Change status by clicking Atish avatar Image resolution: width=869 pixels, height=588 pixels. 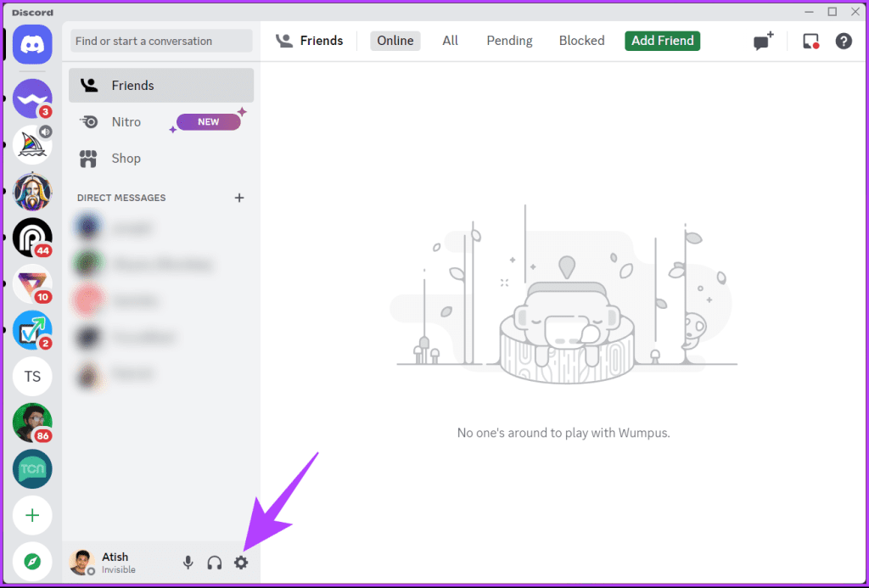point(81,563)
